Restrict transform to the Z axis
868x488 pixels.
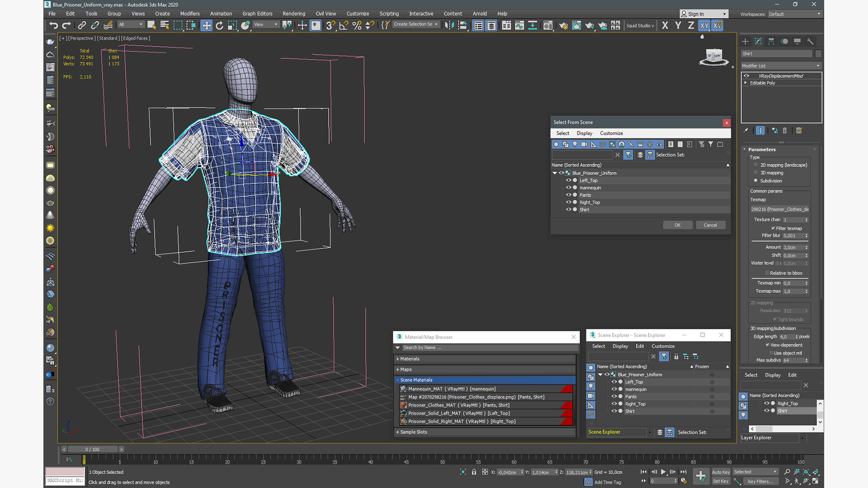point(691,25)
